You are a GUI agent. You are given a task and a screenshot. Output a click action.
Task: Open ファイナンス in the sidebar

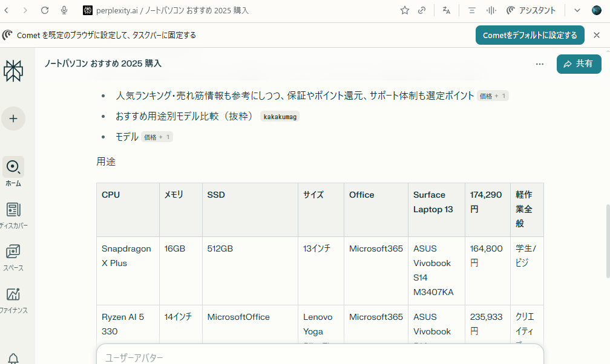(13, 294)
